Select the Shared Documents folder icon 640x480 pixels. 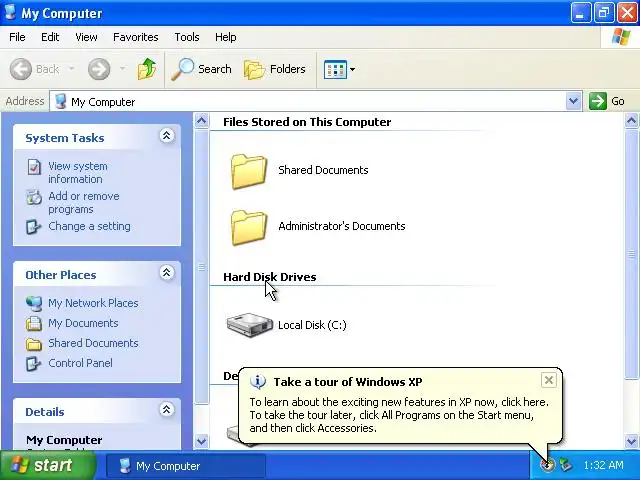(x=249, y=171)
